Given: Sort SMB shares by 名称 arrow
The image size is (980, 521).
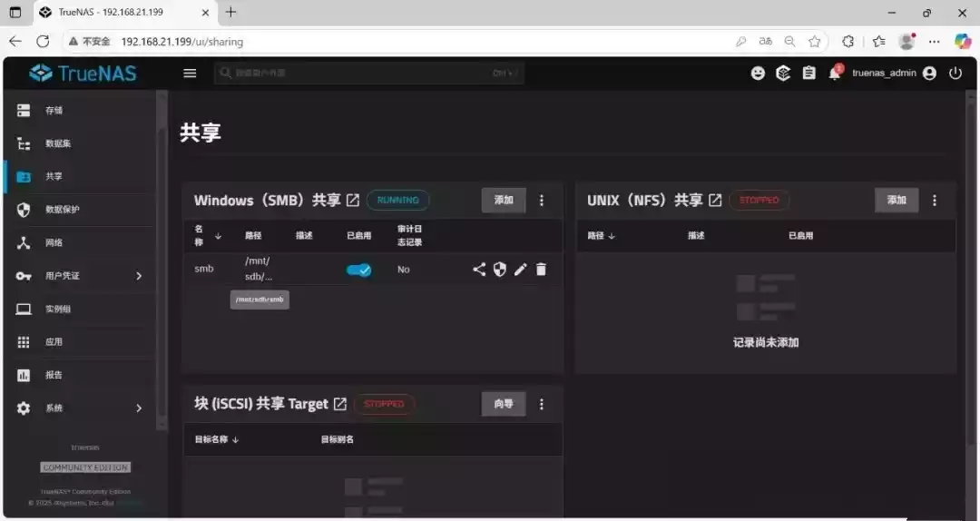Looking at the screenshot, I should [218, 236].
